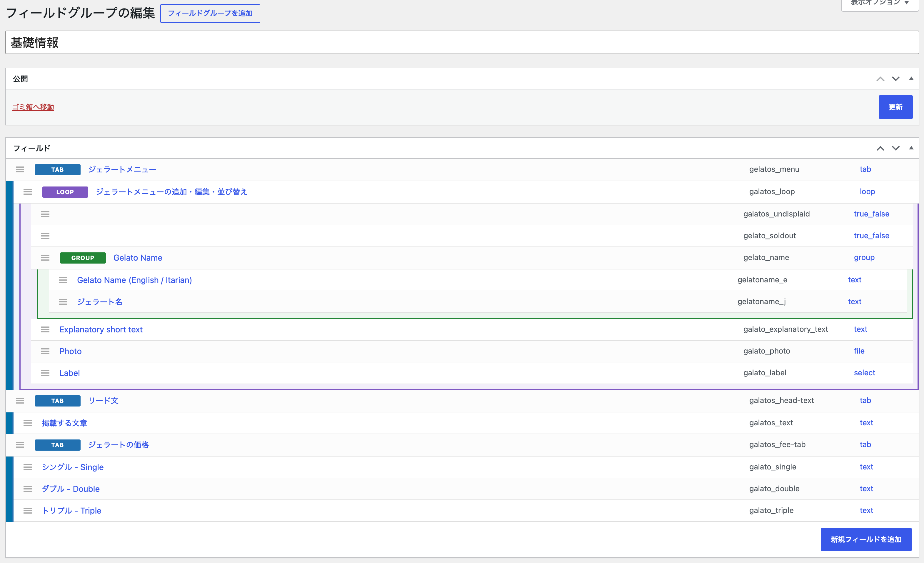Click the galatos_loop field name text
The width and height of the screenshot is (924, 563).
tap(772, 192)
